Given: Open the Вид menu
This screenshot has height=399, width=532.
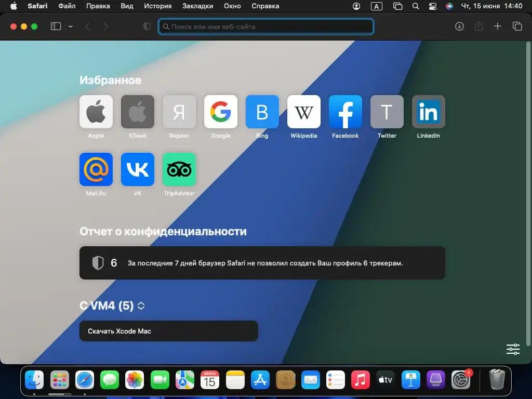Looking at the screenshot, I should [x=127, y=6].
